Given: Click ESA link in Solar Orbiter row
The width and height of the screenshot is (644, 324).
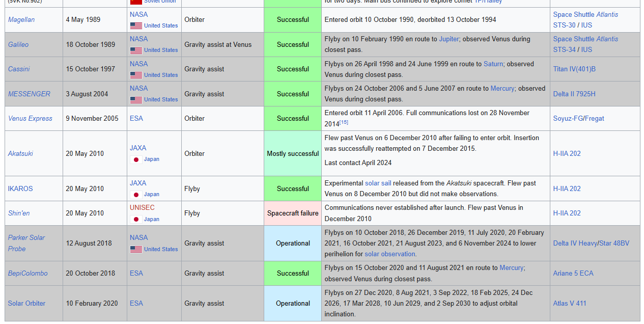Looking at the screenshot, I should 136,303.
